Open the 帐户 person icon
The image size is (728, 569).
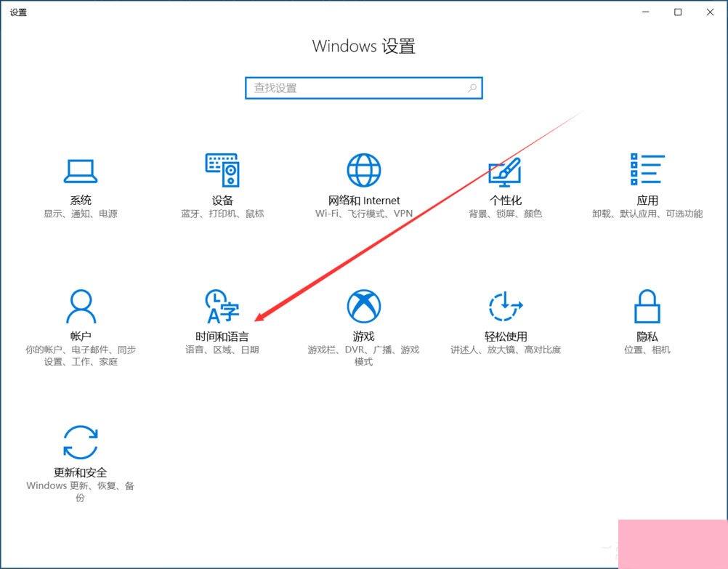click(x=81, y=306)
